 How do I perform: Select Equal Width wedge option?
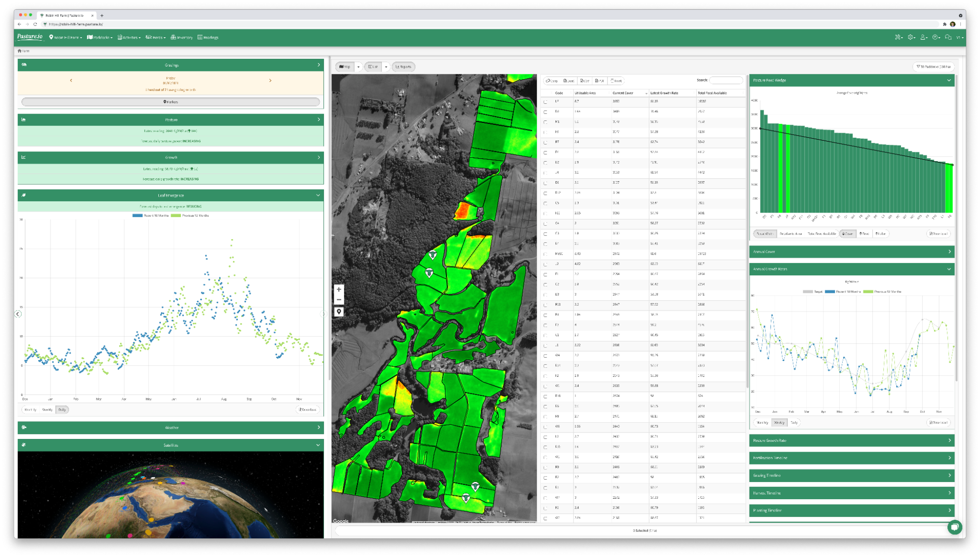[x=764, y=234]
